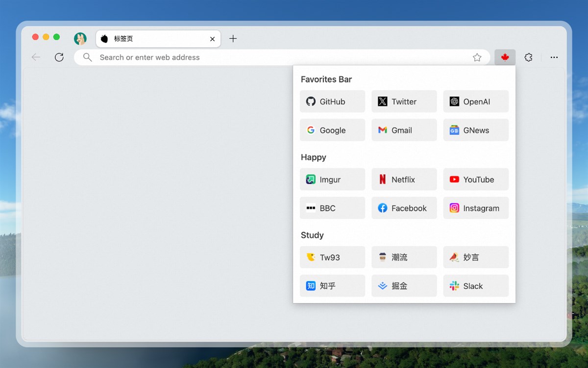The width and height of the screenshot is (588, 368).
Task: Open the Instagram bookmark
Action: point(476,208)
